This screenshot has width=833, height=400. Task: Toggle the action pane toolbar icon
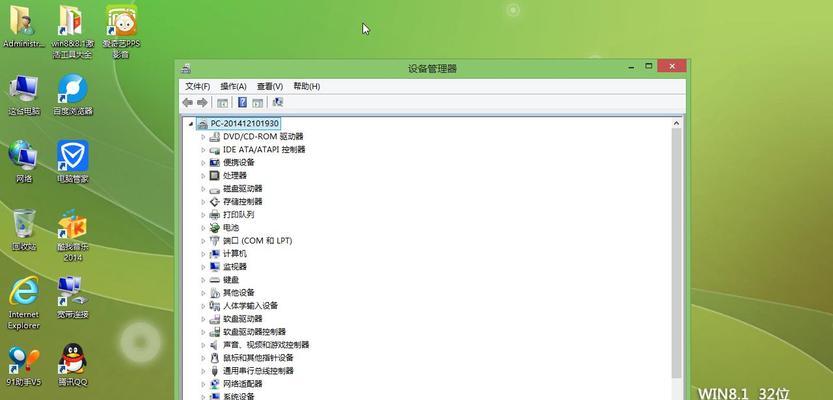[x=258, y=103]
